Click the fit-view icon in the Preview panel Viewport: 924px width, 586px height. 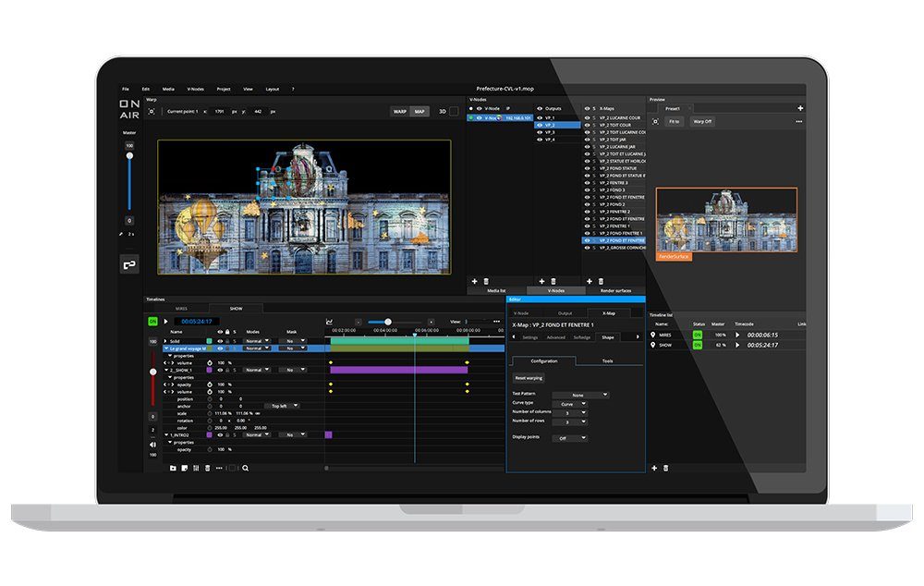coord(655,121)
